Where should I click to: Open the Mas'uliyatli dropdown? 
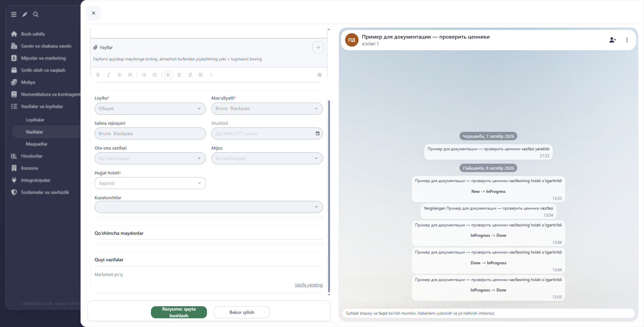pyautogui.click(x=267, y=109)
